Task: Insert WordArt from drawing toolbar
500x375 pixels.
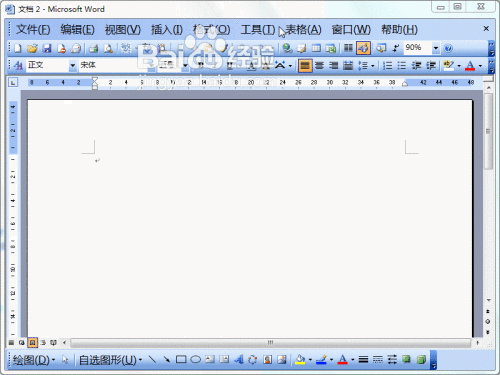Action: coord(239,359)
